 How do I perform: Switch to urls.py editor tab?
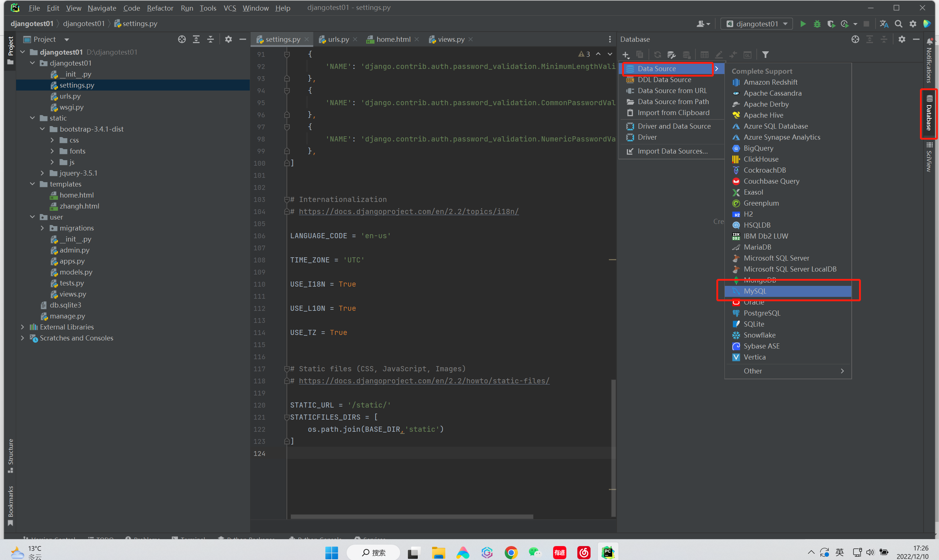tap(338, 39)
